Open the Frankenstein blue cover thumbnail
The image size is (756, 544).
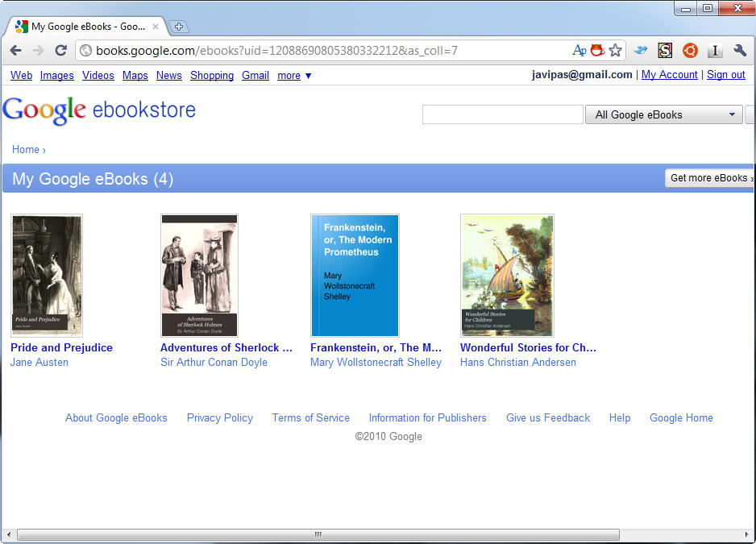(355, 276)
